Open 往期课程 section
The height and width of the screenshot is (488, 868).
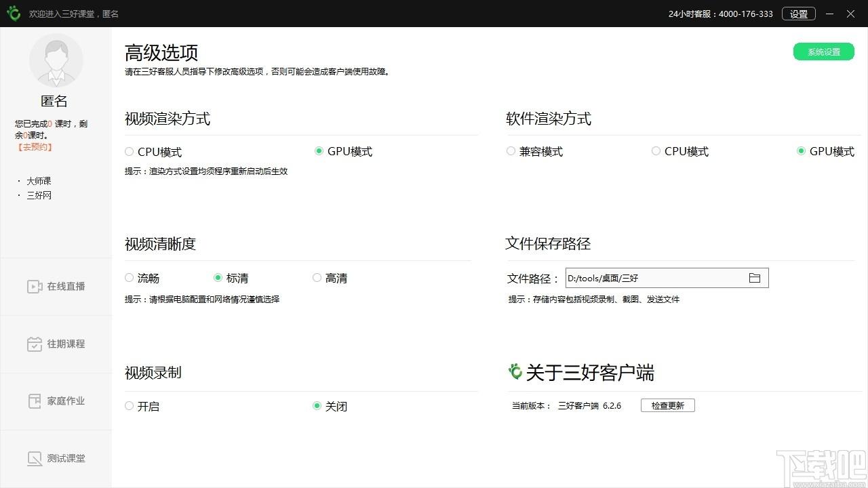point(56,344)
